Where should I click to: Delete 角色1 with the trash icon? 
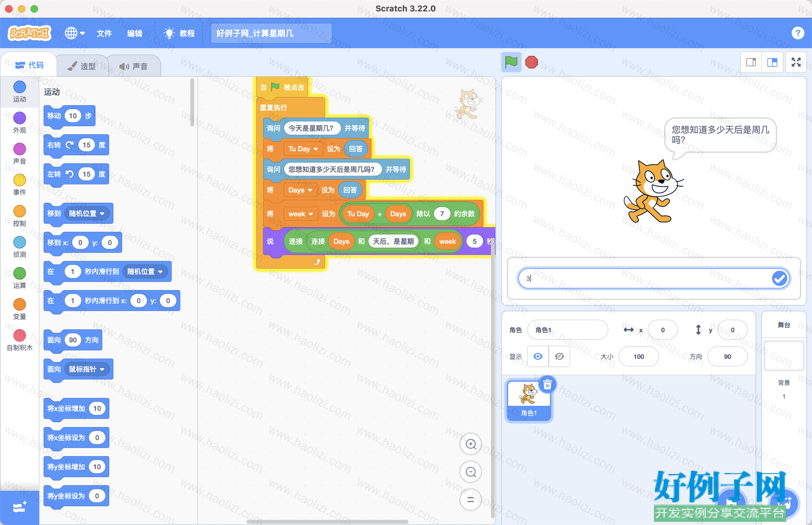[547, 385]
